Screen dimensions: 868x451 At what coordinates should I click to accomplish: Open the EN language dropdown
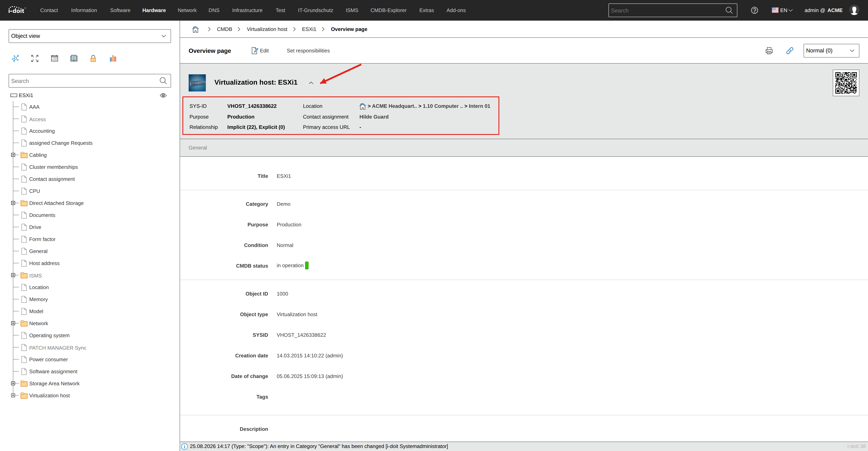pos(782,11)
